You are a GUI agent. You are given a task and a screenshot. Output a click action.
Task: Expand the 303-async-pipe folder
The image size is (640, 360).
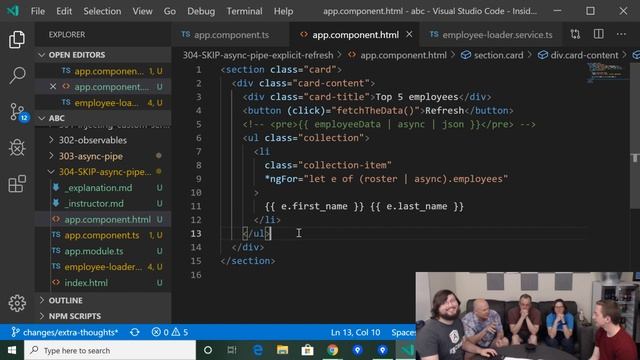(103, 156)
